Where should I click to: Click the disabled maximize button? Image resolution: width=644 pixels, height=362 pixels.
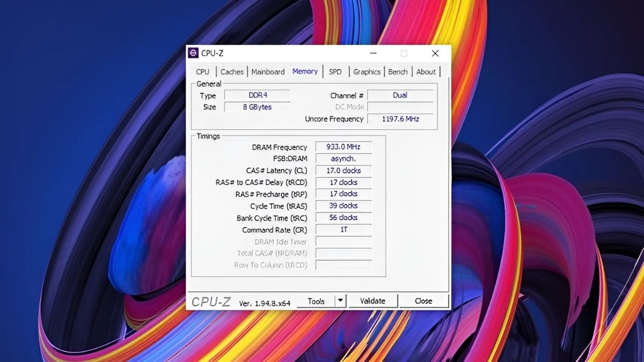coord(404,53)
